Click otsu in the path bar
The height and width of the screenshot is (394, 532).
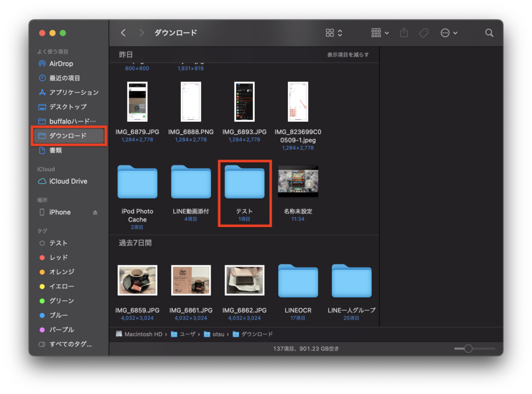[214, 334]
